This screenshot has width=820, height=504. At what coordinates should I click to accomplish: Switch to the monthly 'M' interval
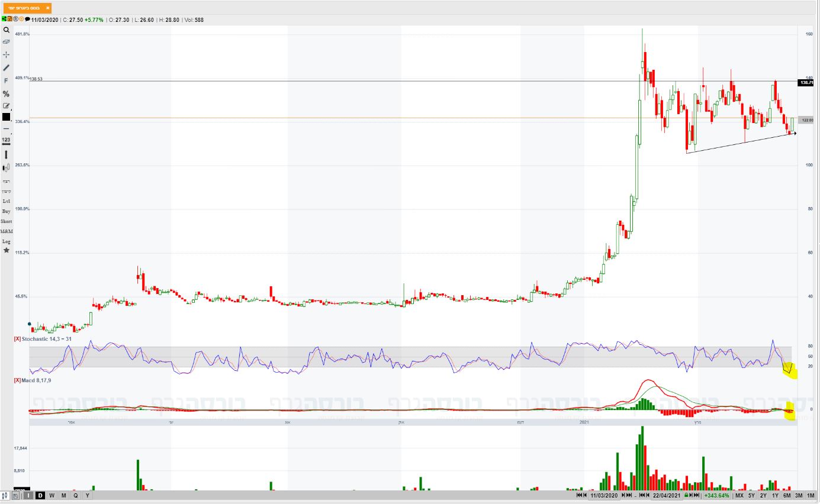[x=64, y=495]
